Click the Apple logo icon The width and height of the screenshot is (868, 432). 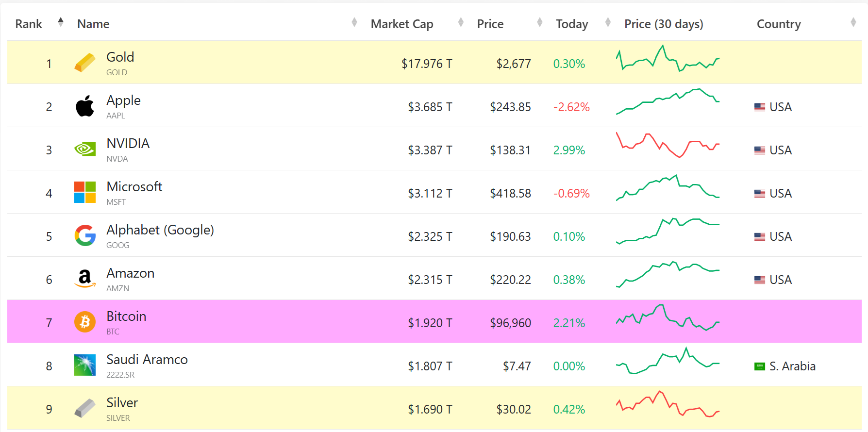85,106
